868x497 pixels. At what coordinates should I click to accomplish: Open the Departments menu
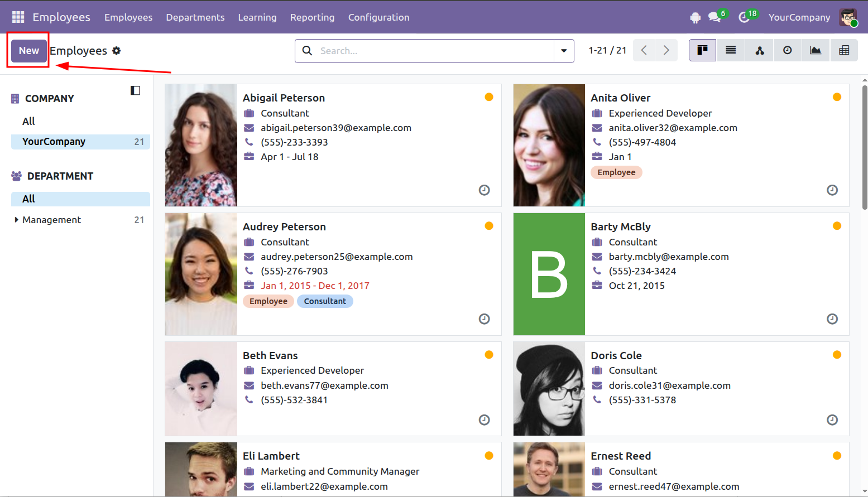195,17
